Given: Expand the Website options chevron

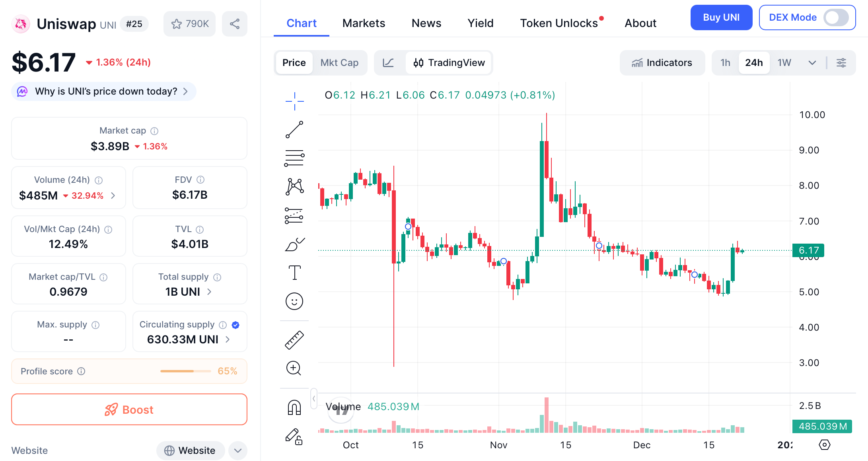Looking at the screenshot, I should (237, 450).
